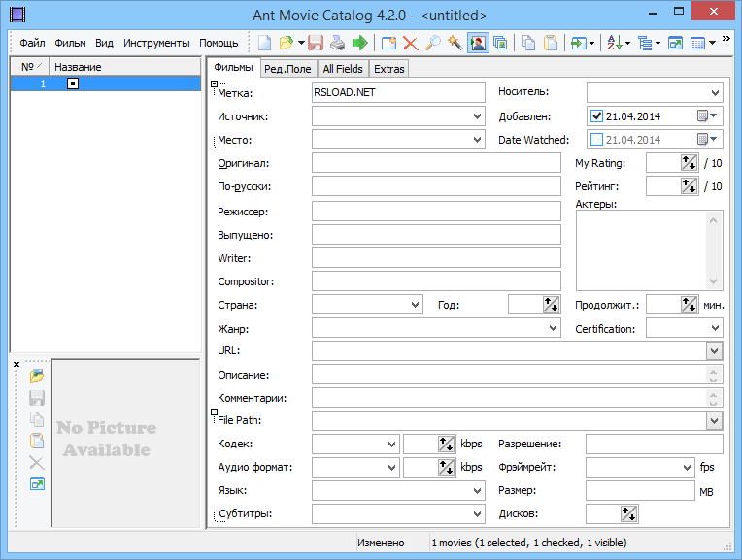Click the stacked pictures manager icon
The height and width of the screenshot is (560, 742).
tap(500, 43)
